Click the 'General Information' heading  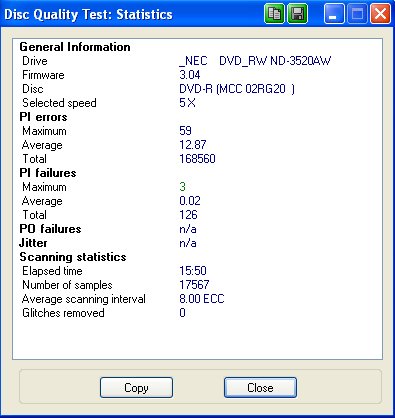[75, 47]
